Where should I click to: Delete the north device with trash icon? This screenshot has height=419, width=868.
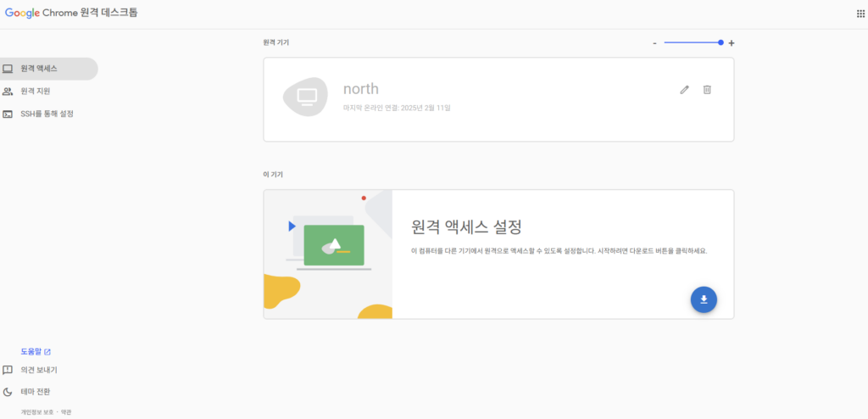707,90
